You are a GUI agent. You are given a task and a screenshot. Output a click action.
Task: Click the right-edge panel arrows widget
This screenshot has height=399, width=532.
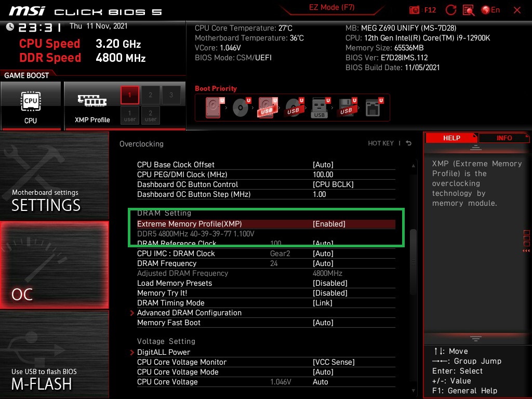point(526,241)
